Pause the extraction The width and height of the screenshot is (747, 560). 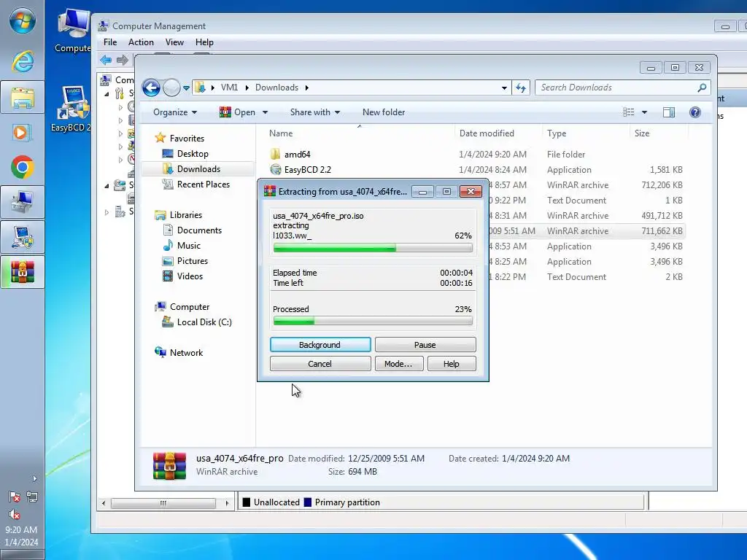click(x=425, y=345)
